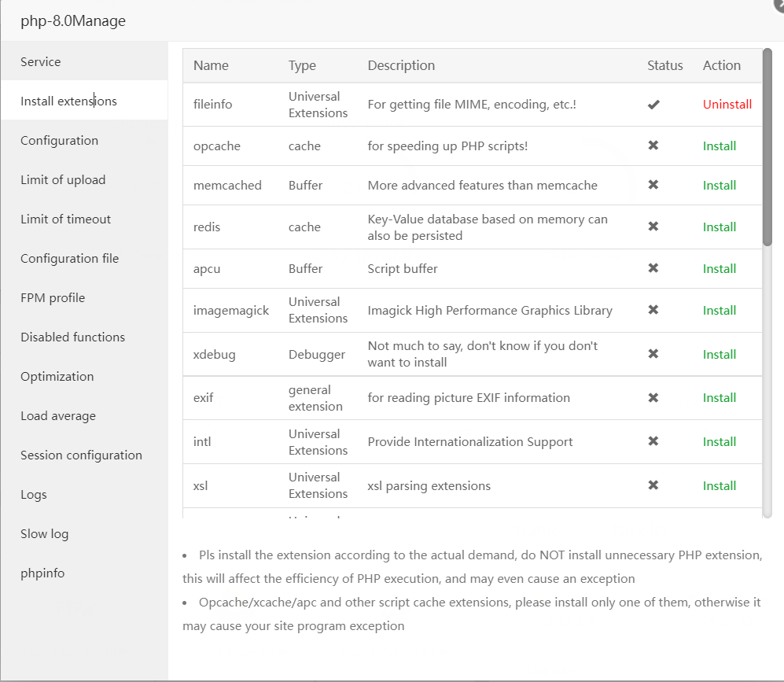Image resolution: width=784 pixels, height=682 pixels.
Task: Install the opcache extension
Action: tap(719, 146)
